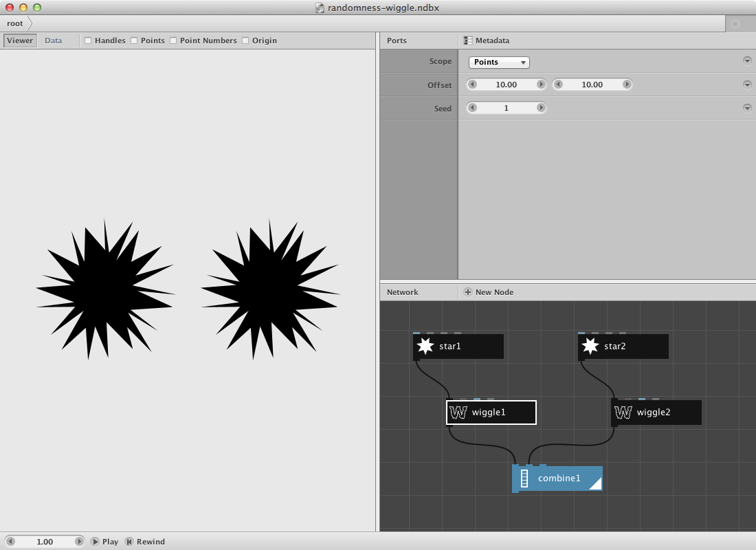Switch to the Viewer tab

click(20, 41)
